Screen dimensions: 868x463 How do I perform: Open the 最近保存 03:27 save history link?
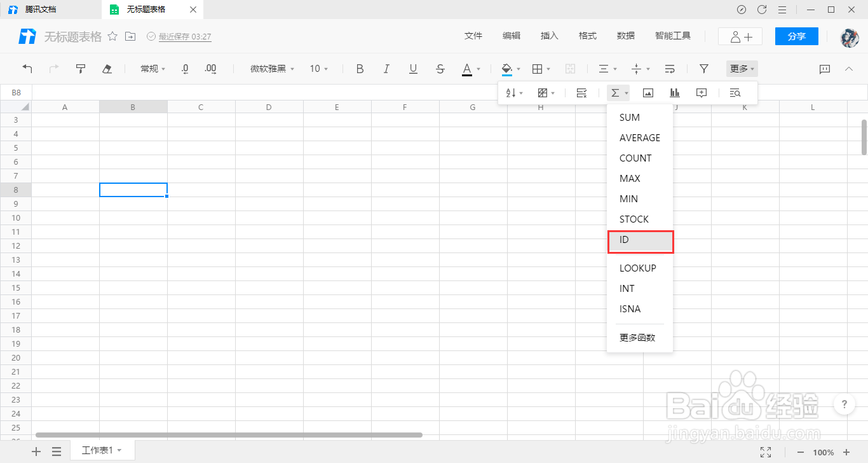click(185, 37)
